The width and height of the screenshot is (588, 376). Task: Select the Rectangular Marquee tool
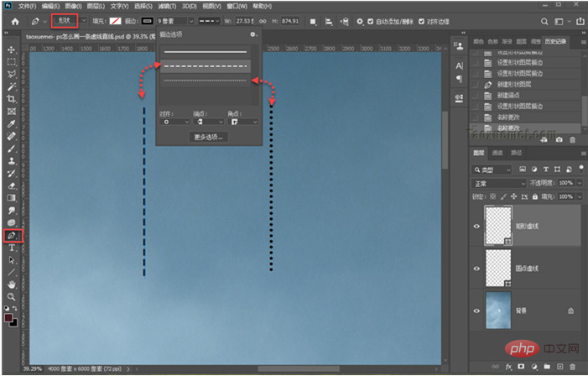[12, 62]
